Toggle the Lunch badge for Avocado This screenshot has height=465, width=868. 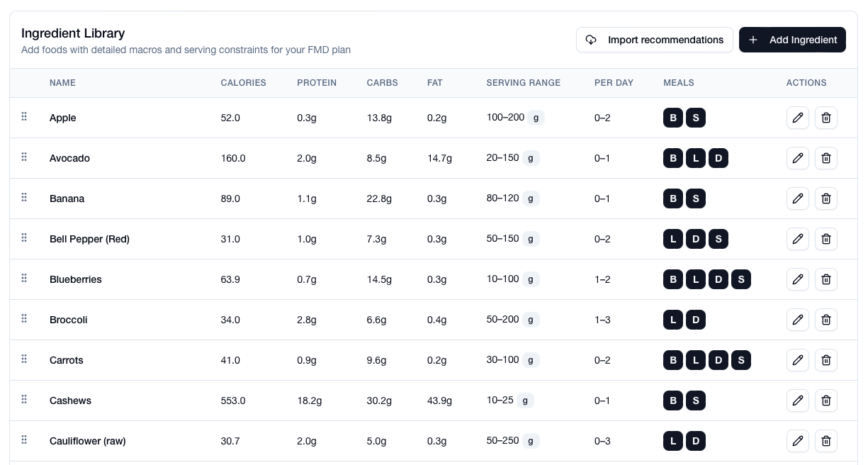click(696, 158)
